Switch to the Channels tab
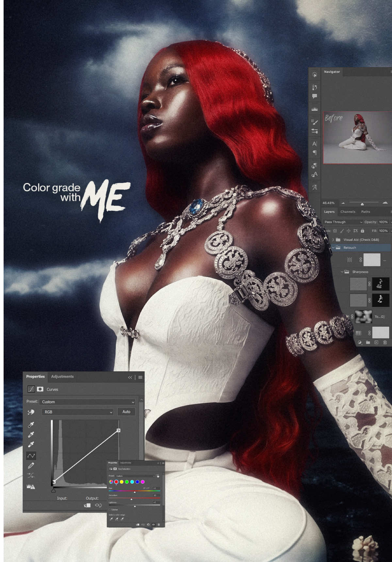The image size is (392, 562). 348,212
